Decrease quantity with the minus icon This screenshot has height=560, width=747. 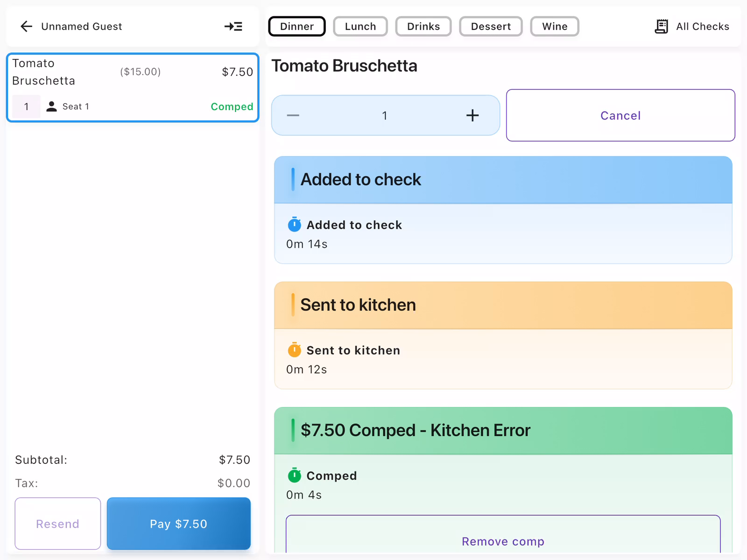click(293, 115)
